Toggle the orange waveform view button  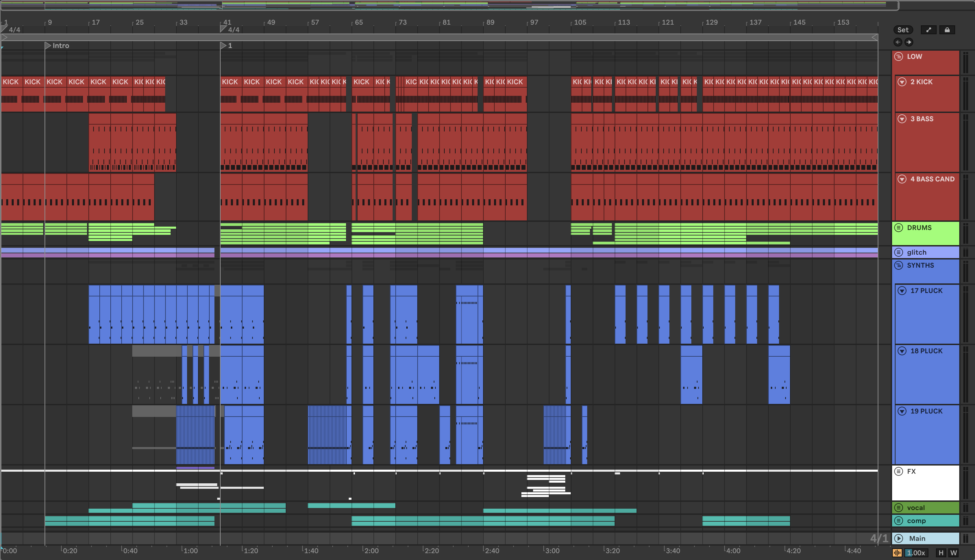click(897, 553)
